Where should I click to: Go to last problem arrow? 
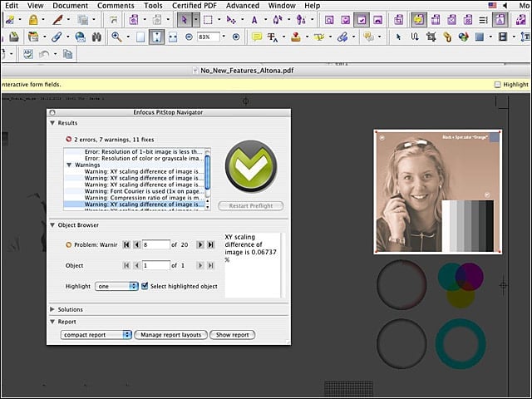tap(210, 244)
